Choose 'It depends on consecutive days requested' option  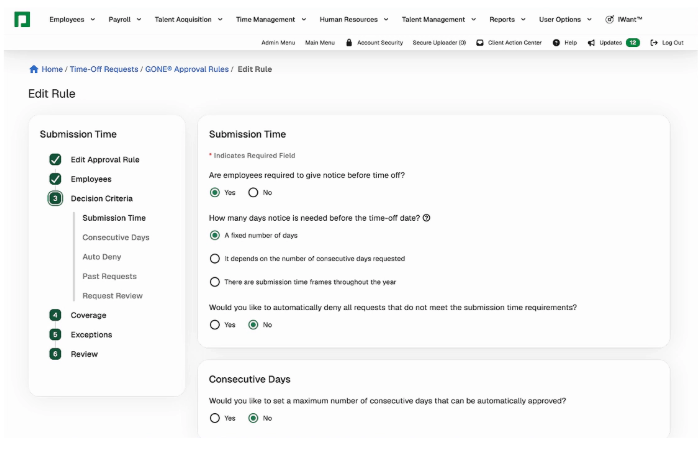tap(215, 258)
